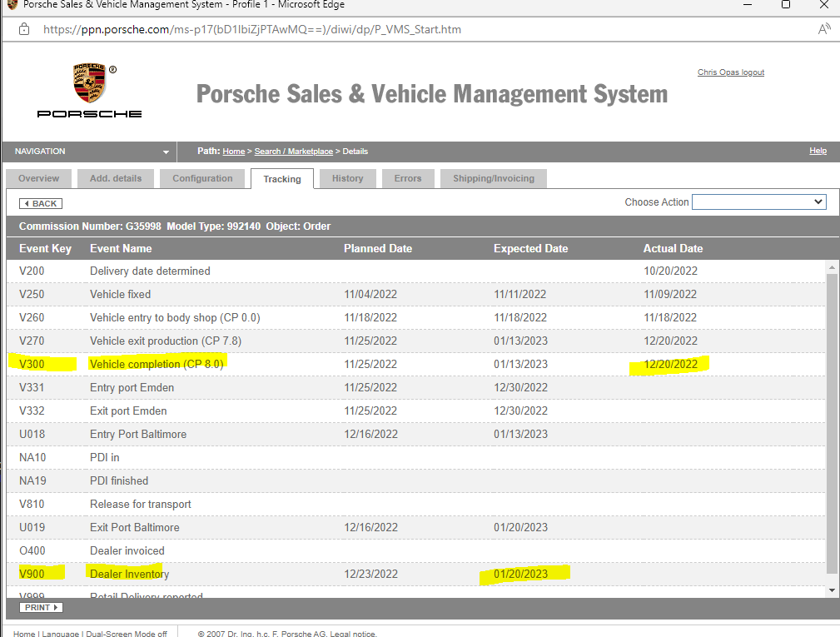
Task: Click the site lock icon in address bar
Action: pyautogui.click(x=24, y=29)
